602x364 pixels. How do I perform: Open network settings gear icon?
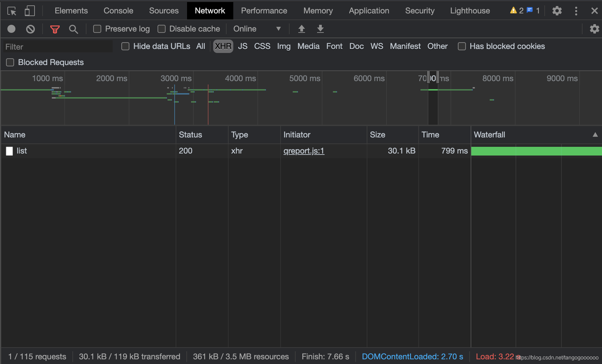(594, 29)
